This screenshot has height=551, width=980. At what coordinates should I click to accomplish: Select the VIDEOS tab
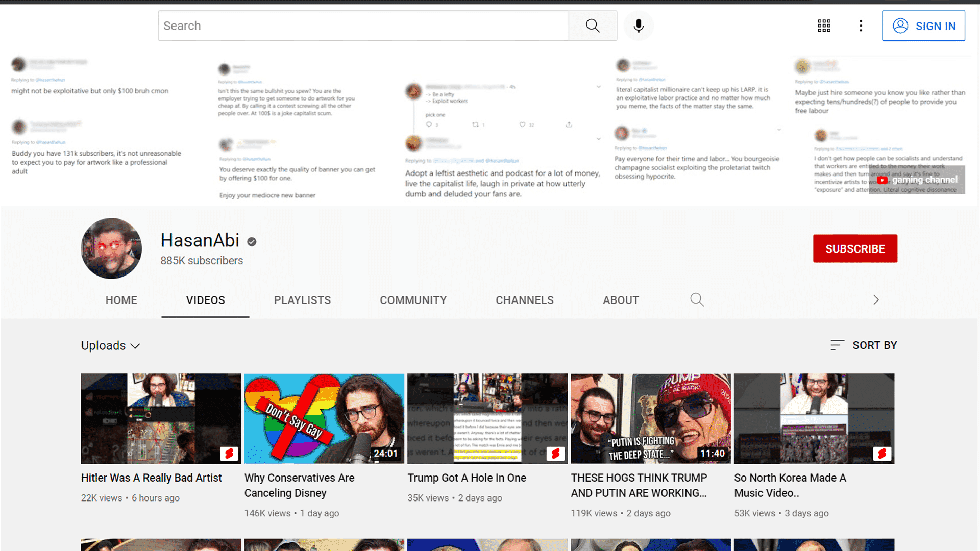point(205,300)
